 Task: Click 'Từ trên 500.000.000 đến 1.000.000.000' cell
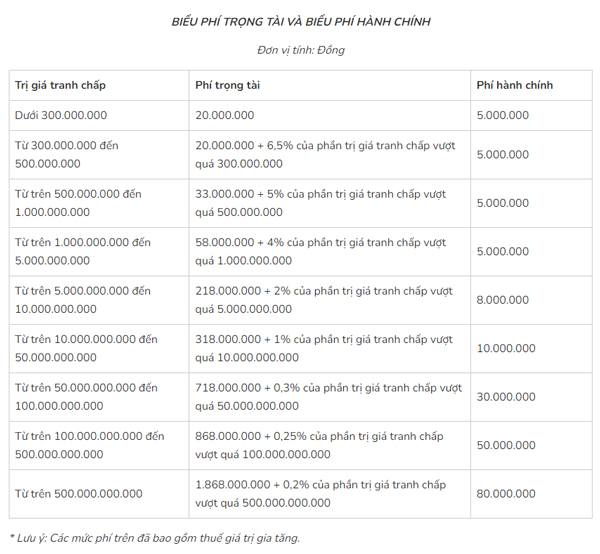point(99,203)
